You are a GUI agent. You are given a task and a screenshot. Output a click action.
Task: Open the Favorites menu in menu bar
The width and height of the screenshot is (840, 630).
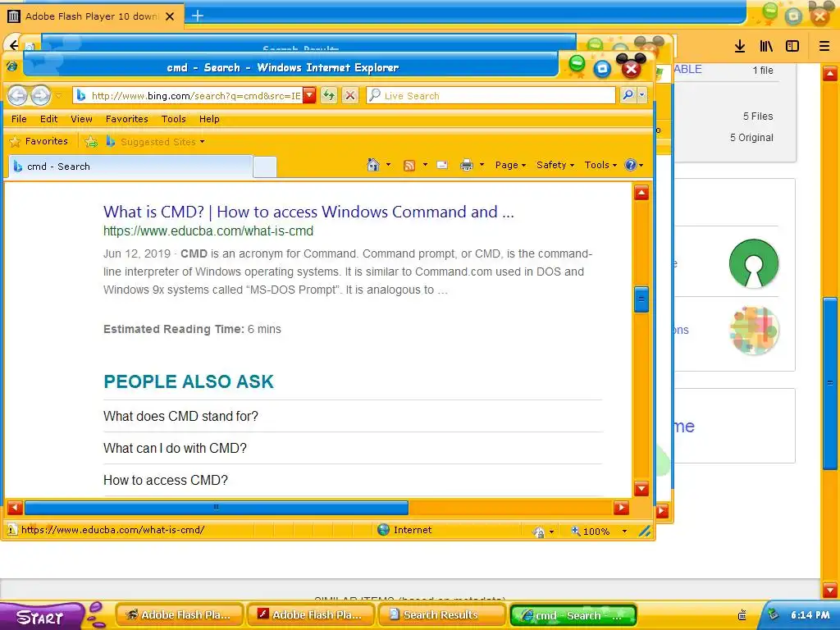[126, 119]
